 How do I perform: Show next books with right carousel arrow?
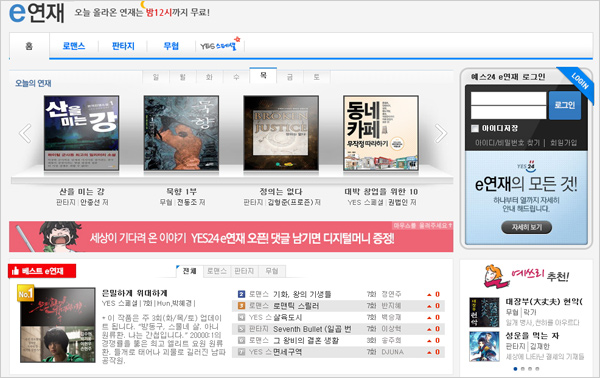pyautogui.click(x=441, y=133)
